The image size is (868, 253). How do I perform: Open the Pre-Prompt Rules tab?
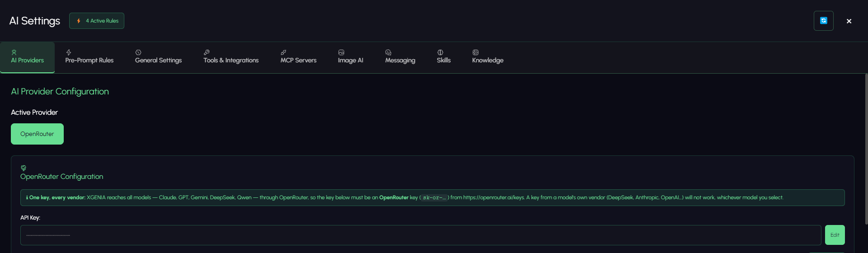(x=89, y=57)
